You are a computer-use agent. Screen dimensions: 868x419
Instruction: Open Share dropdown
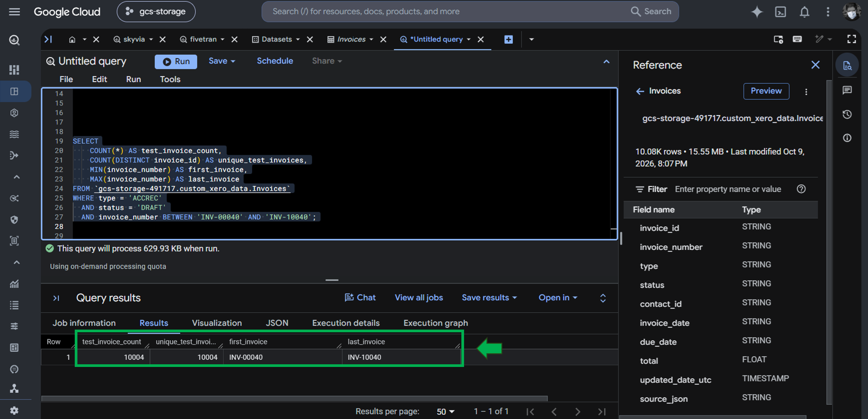tap(327, 61)
